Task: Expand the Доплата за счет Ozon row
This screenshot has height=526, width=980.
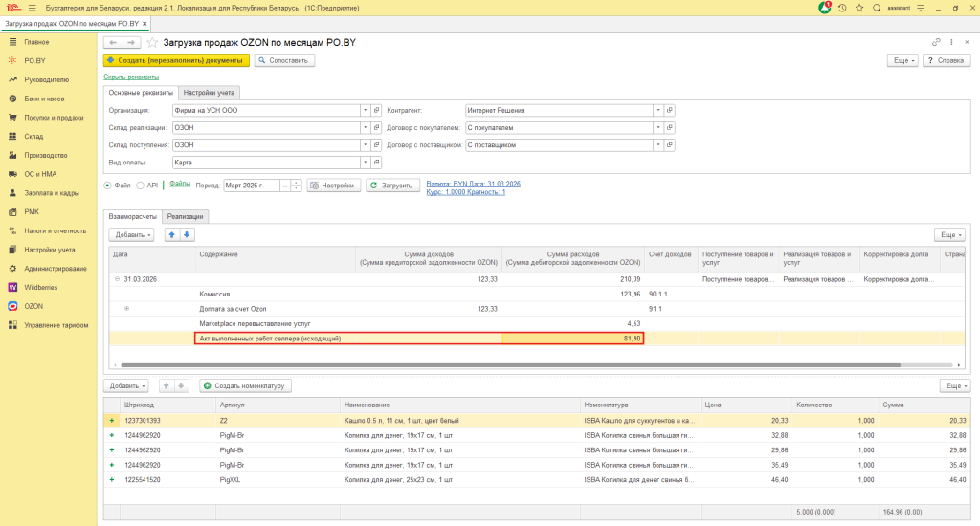Action: 127,309
